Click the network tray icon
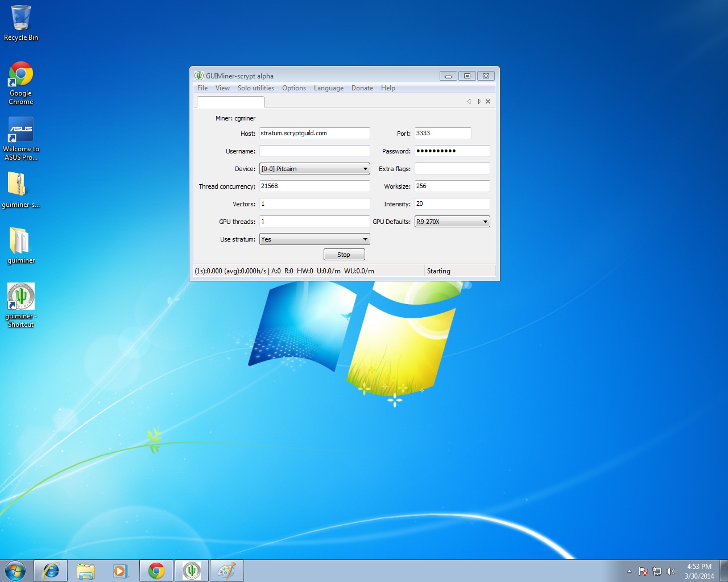728x582 pixels. pyautogui.click(x=657, y=571)
